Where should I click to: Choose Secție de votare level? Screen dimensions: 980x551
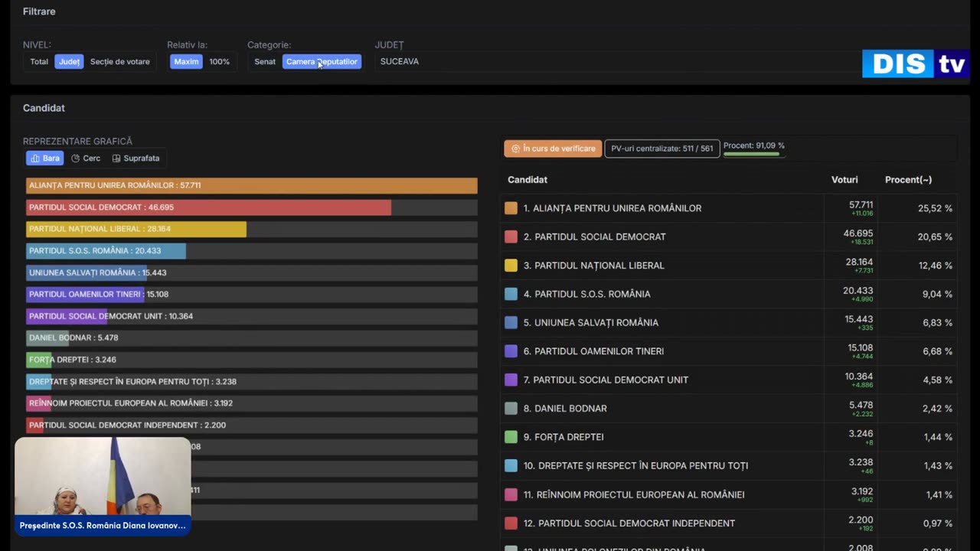[x=120, y=62]
